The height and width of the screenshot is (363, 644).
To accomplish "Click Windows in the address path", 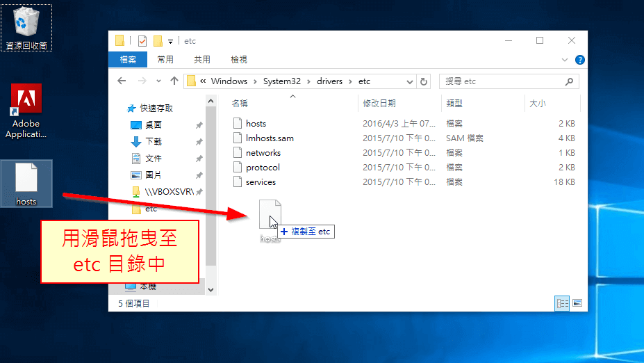I will pos(229,81).
